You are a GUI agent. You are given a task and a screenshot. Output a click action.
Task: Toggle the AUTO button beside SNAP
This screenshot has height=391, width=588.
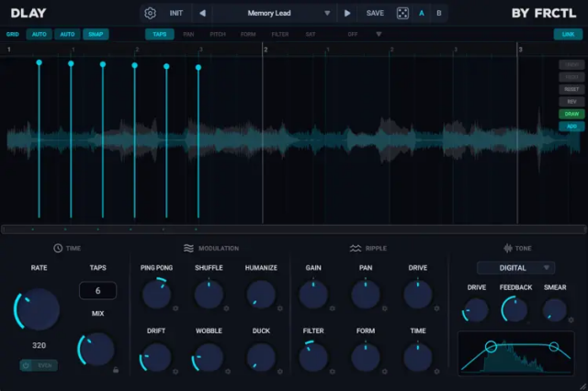coord(67,34)
